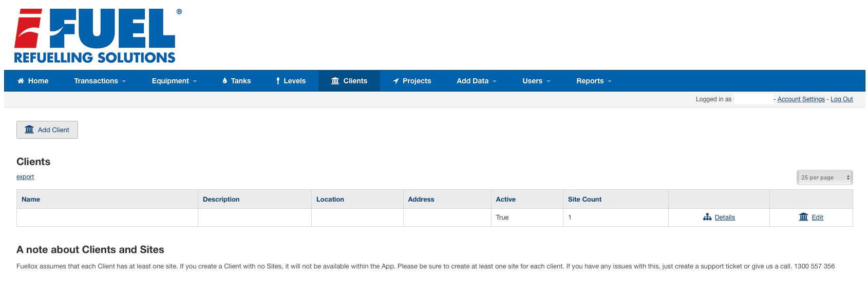Go to the Home tab

pyautogui.click(x=33, y=81)
